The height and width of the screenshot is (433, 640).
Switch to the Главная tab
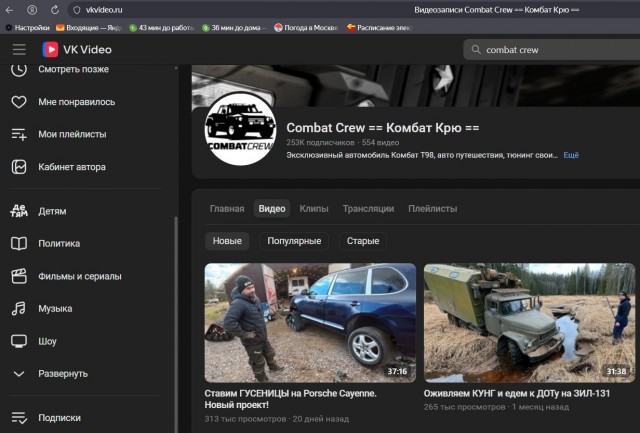point(227,209)
